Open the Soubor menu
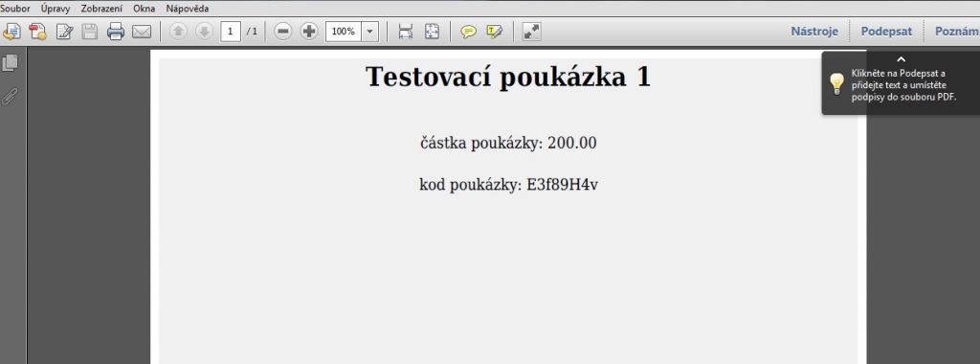Viewport: 980px width, 364px height. (x=14, y=9)
